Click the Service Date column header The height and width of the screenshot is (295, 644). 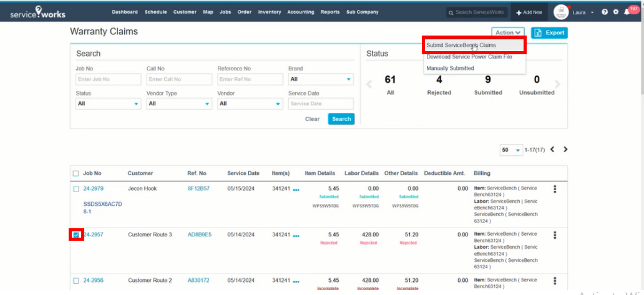tap(243, 173)
